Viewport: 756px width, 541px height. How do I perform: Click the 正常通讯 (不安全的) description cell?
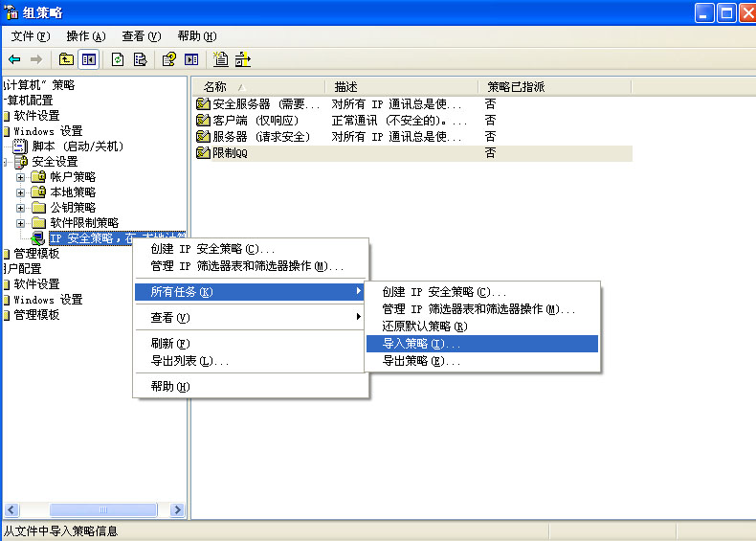click(x=399, y=120)
